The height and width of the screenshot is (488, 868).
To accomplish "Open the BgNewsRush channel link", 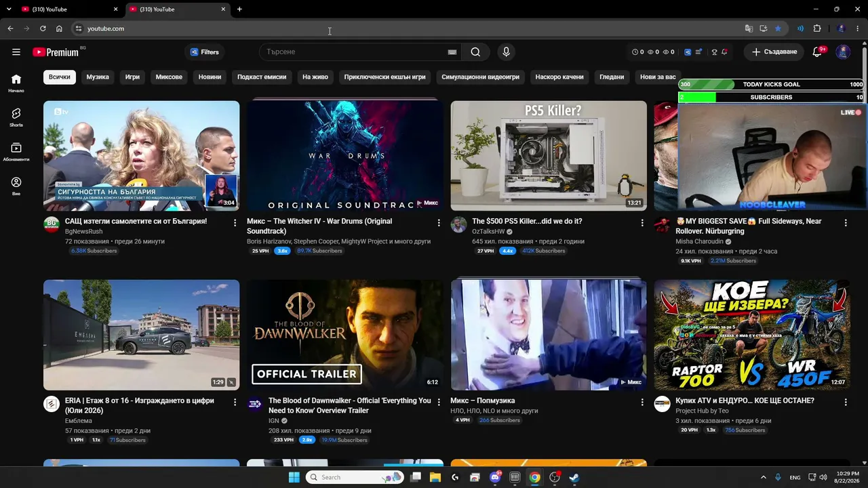I will click(84, 231).
